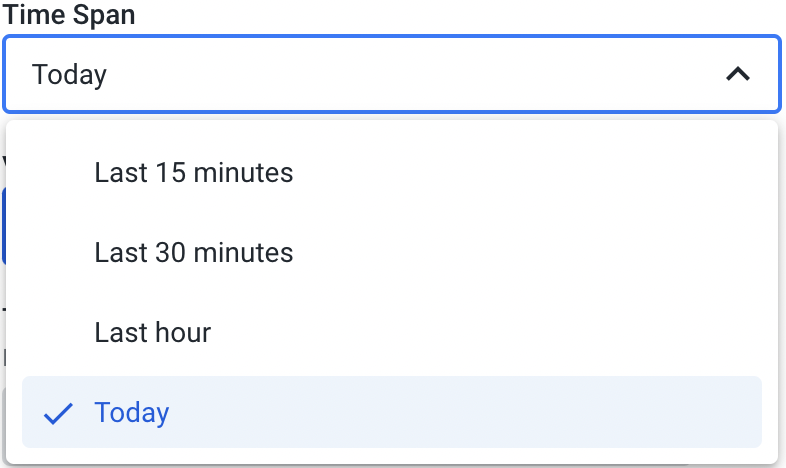Click the Time Span label
Viewport: 786px width, 468px height.
click(69, 15)
